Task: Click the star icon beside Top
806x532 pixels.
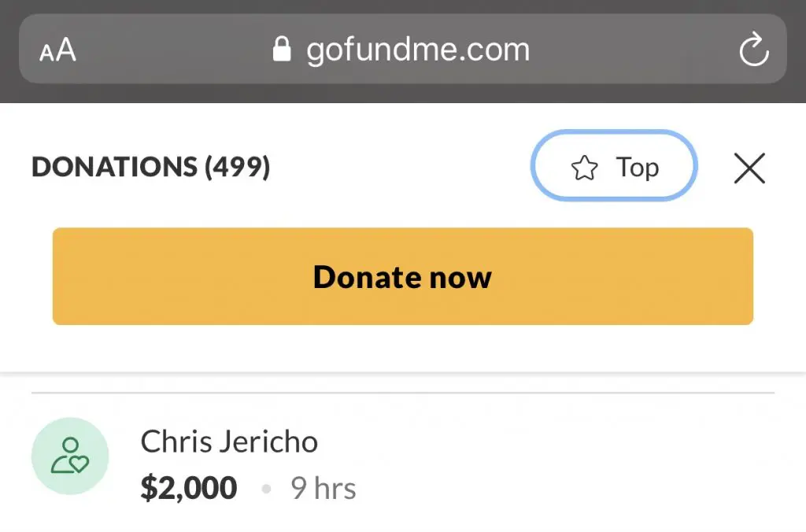Action: tap(584, 168)
